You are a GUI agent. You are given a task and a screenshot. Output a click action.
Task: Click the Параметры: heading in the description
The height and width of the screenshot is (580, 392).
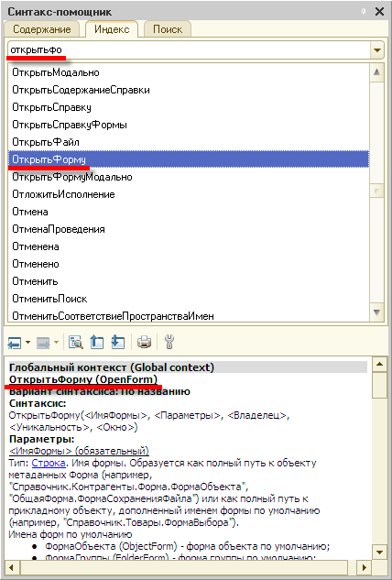[42, 439]
